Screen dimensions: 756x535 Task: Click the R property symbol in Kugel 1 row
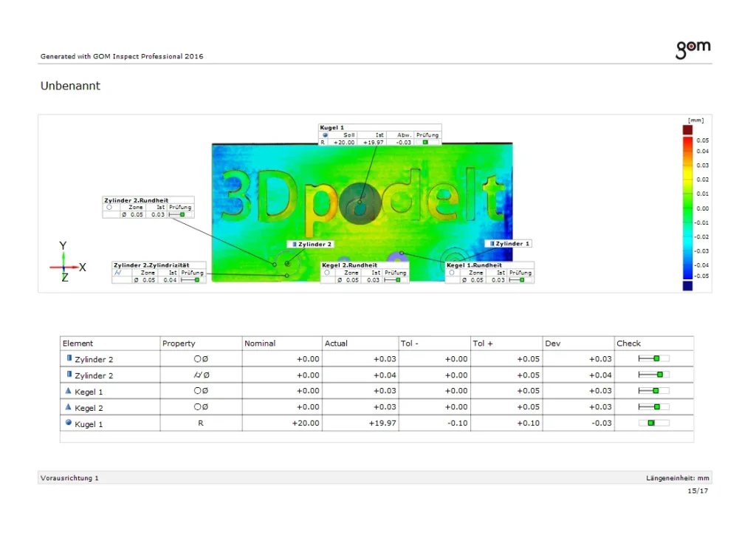[201, 423]
